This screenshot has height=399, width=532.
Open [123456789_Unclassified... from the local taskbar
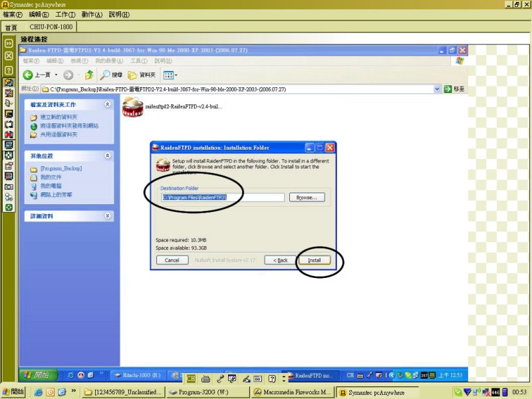[124, 392]
